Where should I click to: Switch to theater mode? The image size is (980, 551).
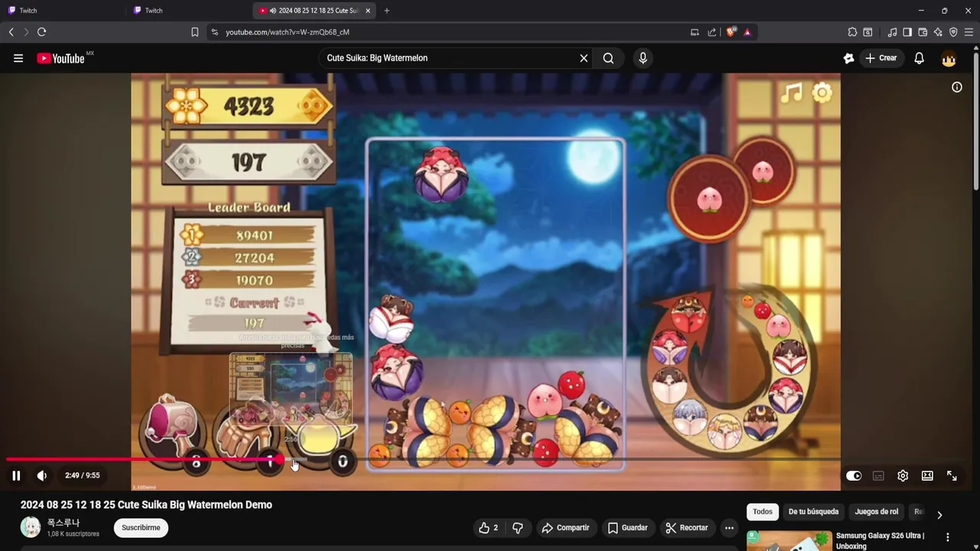click(927, 476)
